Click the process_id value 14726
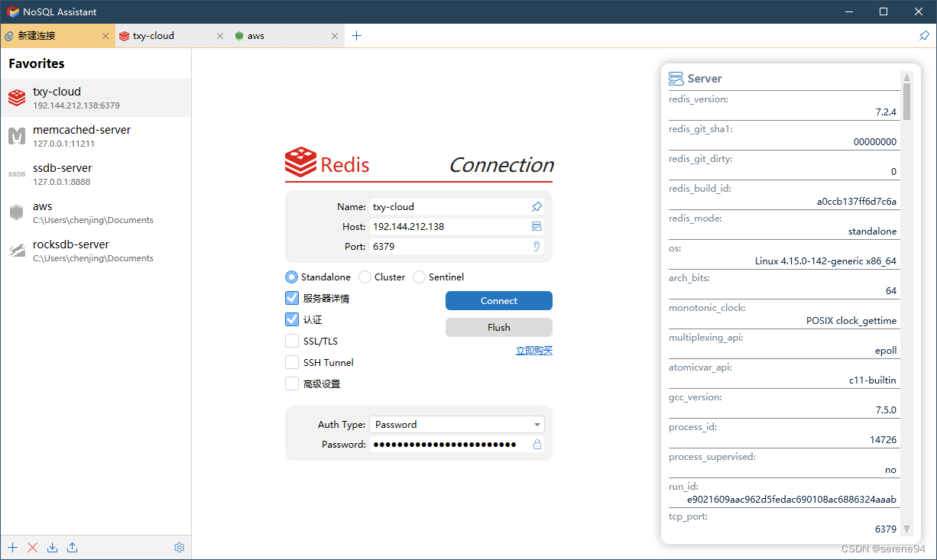Screen dimensions: 937x560 883,440
